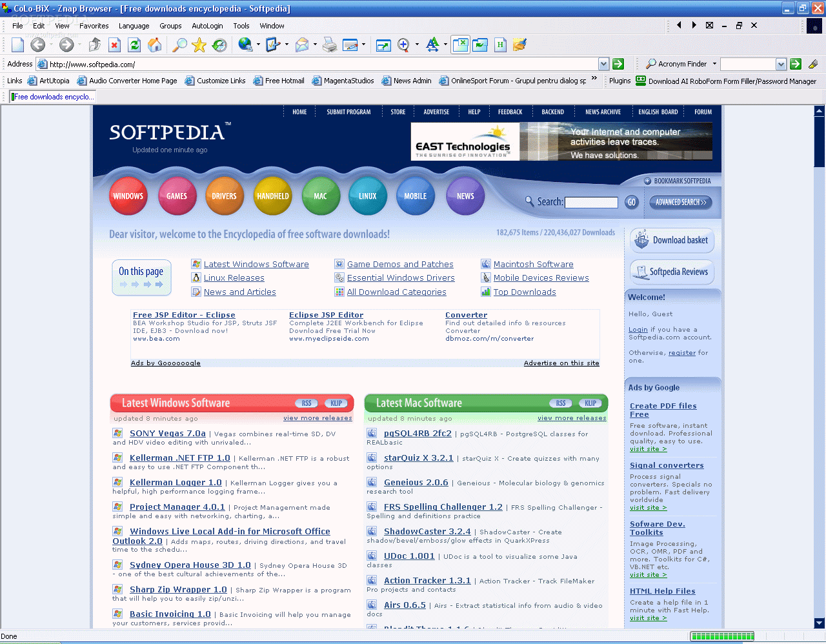826x644 pixels.
Task: Open the Macintosh Software link
Action: click(533, 264)
